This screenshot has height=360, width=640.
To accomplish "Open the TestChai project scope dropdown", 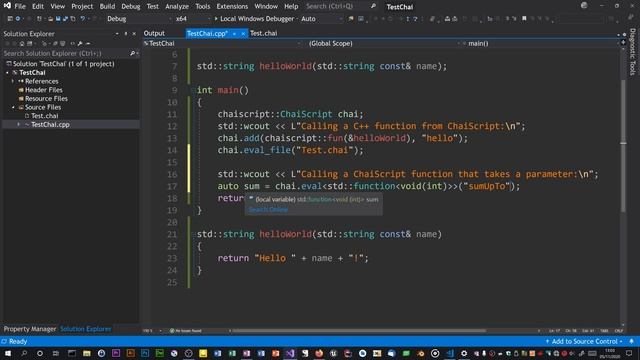I will (x=222, y=43).
